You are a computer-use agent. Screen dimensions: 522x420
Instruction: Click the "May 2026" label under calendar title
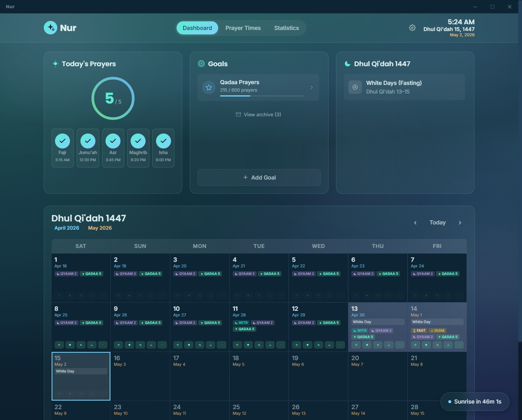[x=100, y=228]
